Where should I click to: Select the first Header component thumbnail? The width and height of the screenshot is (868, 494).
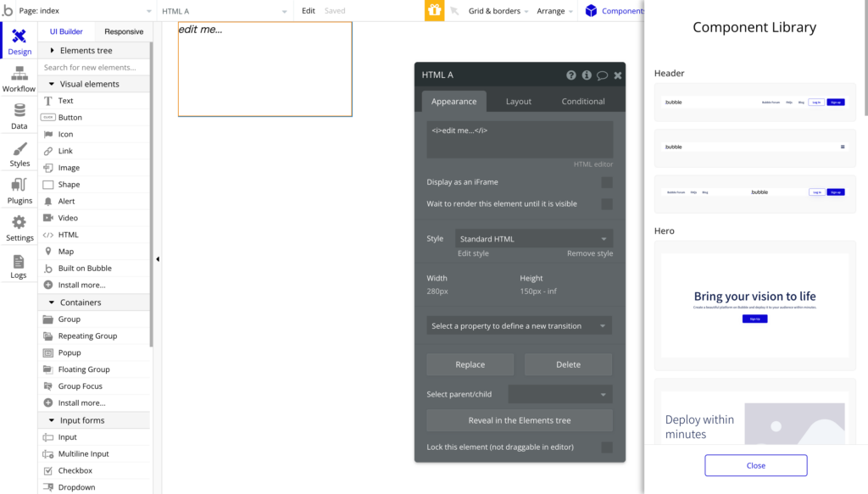pos(755,103)
